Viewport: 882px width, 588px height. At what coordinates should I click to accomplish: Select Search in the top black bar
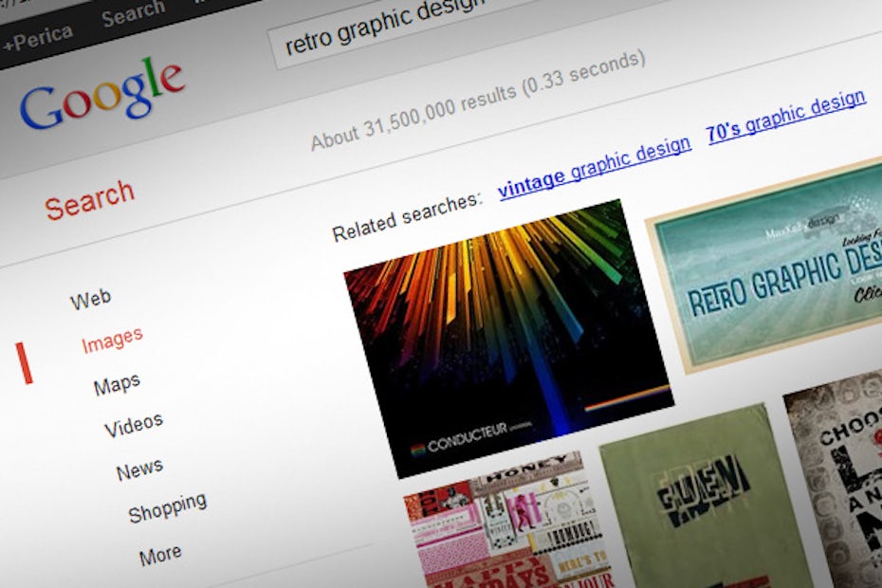pos(133,15)
